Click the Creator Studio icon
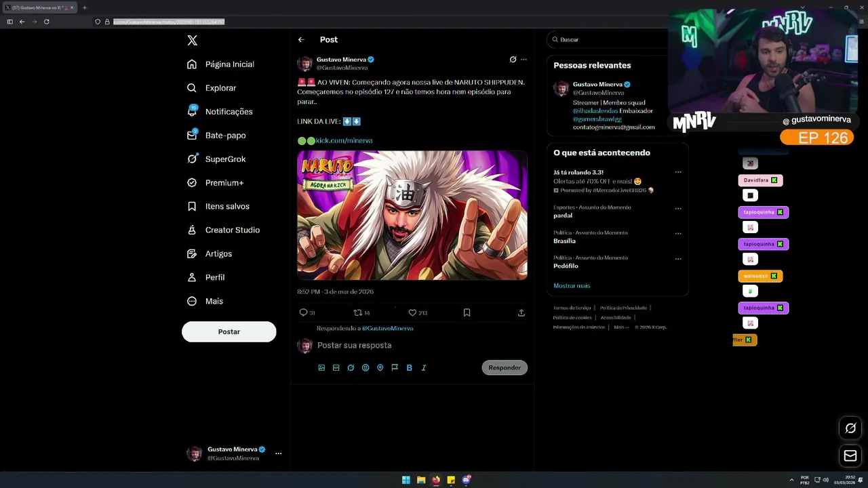The image size is (868, 488). [192, 230]
